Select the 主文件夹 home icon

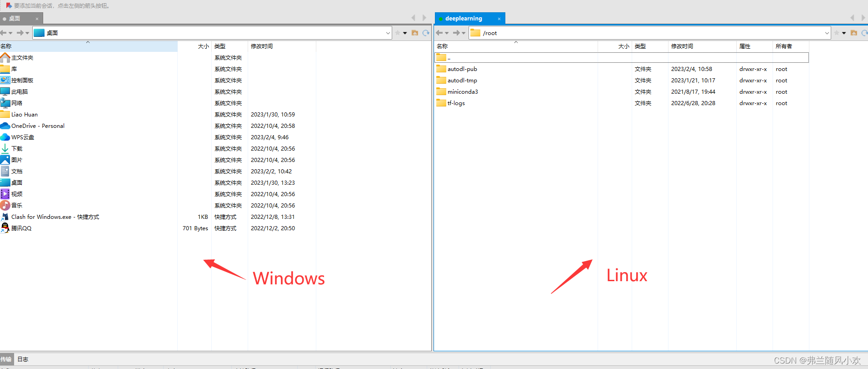pyautogui.click(x=5, y=57)
